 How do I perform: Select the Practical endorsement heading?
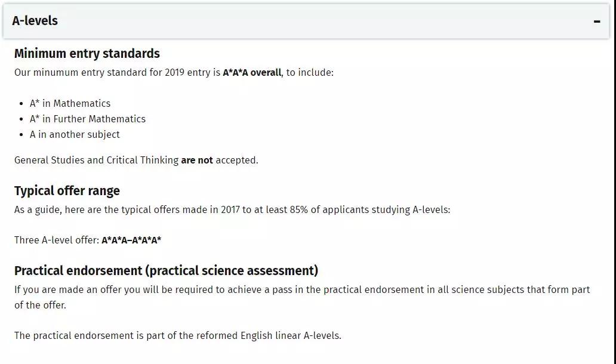pos(166,270)
